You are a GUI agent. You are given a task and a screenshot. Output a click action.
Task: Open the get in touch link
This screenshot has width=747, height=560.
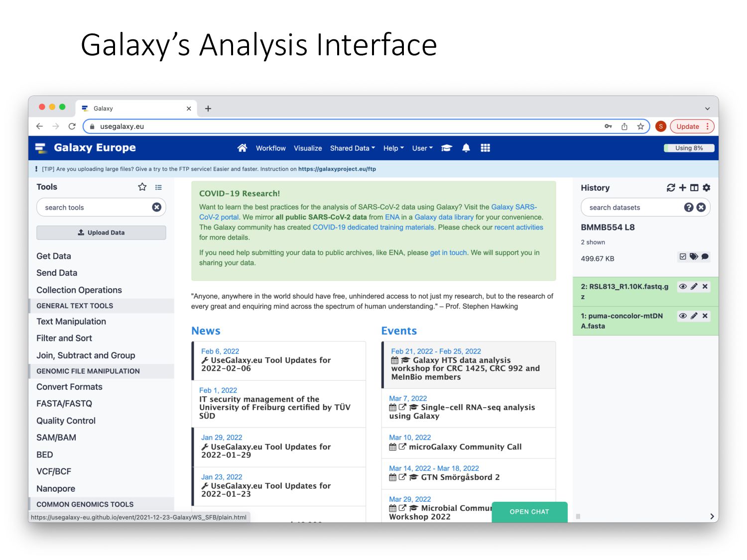click(x=448, y=252)
